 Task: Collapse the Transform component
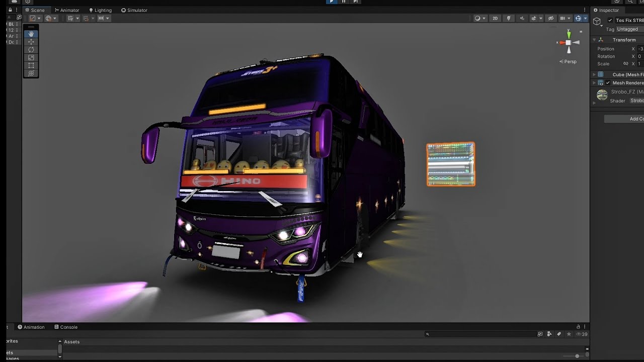pyautogui.click(x=594, y=40)
